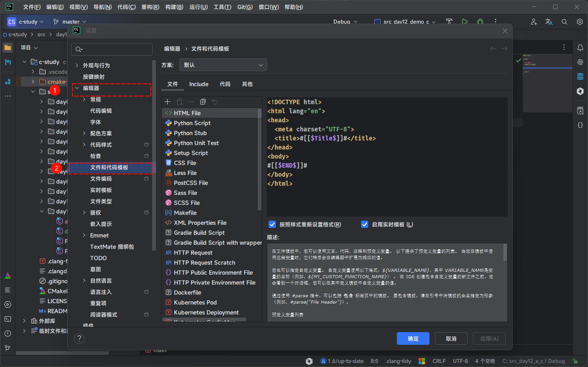Click the Debug bug icon in toolbar

480,22
